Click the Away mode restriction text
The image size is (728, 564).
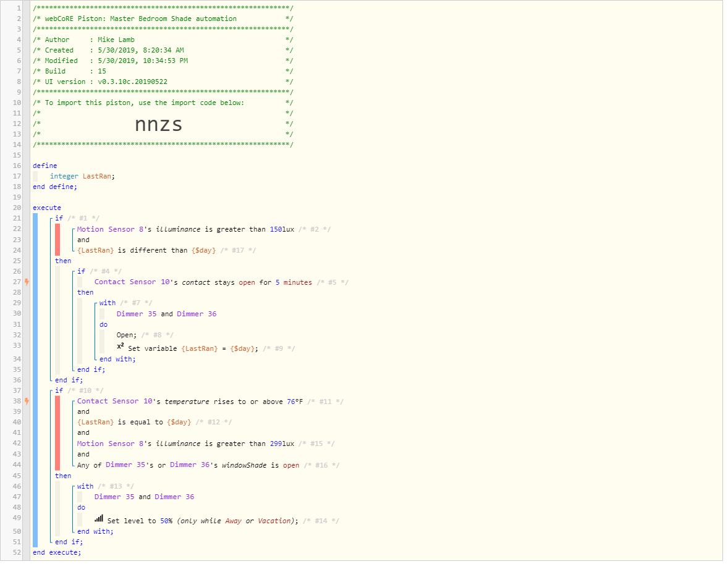(233, 521)
